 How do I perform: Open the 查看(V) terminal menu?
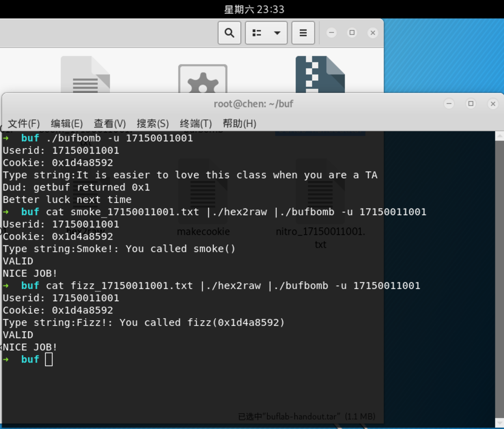point(110,123)
